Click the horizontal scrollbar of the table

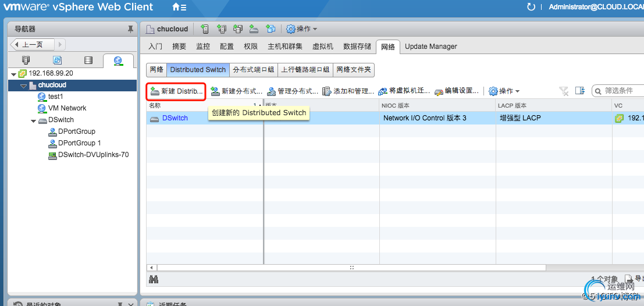point(351,268)
